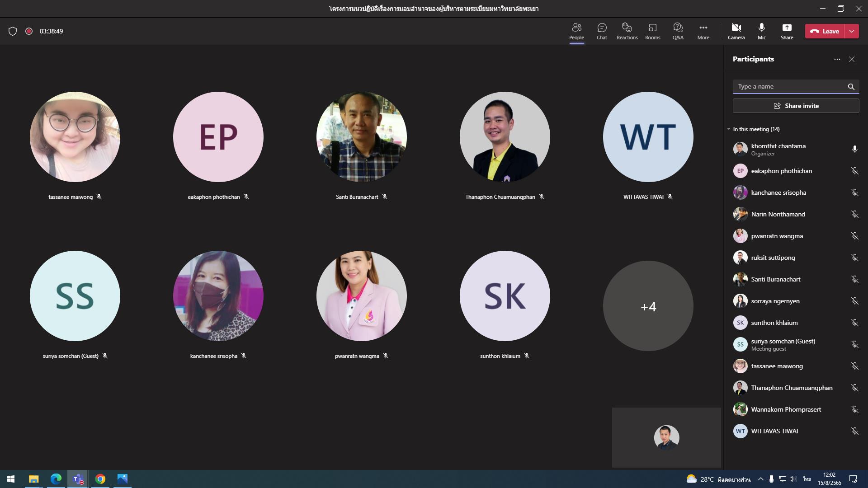Select kanchanee srisopha in participants list

(x=796, y=192)
